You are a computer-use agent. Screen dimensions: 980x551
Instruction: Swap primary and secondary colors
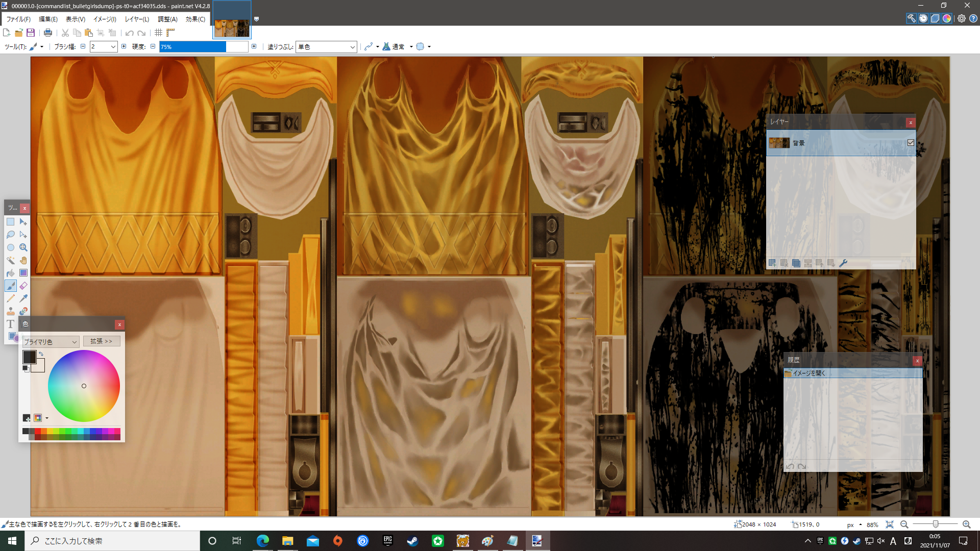click(x=41, y=354)
